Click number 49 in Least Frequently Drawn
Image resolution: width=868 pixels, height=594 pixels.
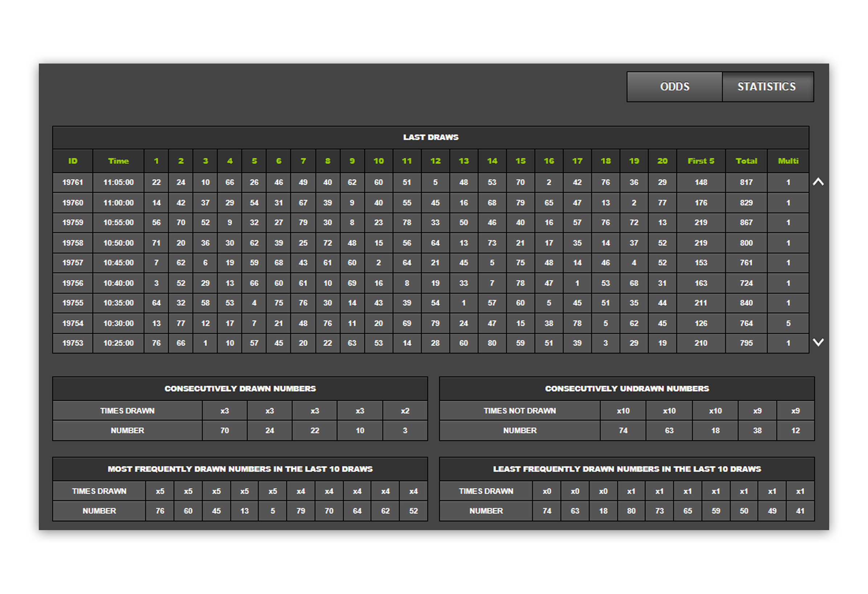(x=772, y=511)
